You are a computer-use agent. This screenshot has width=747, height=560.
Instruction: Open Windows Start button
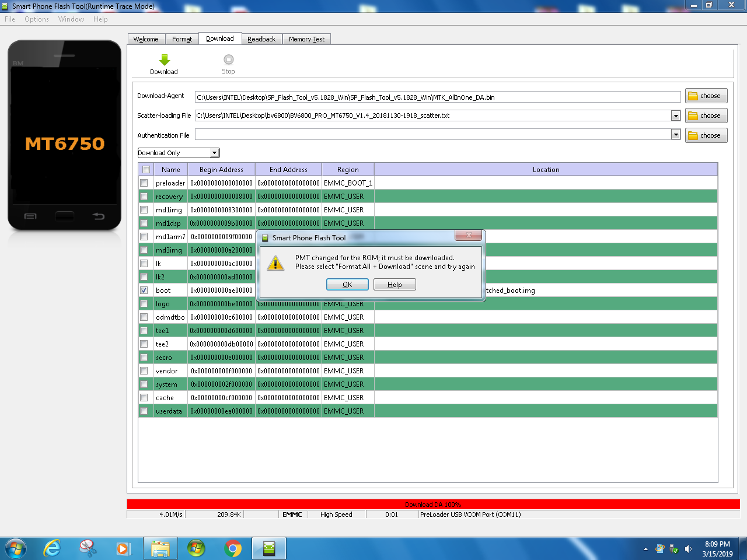[16, 548]
